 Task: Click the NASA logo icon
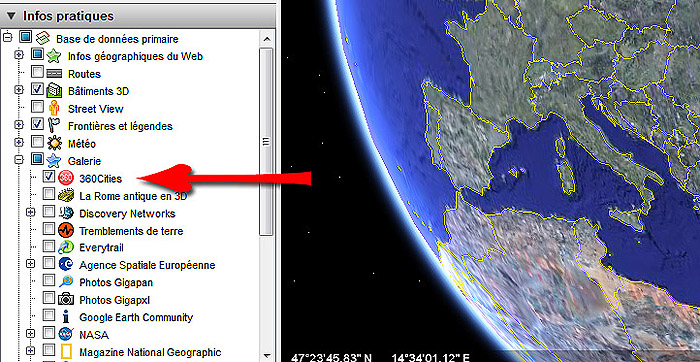coord(66,334)
